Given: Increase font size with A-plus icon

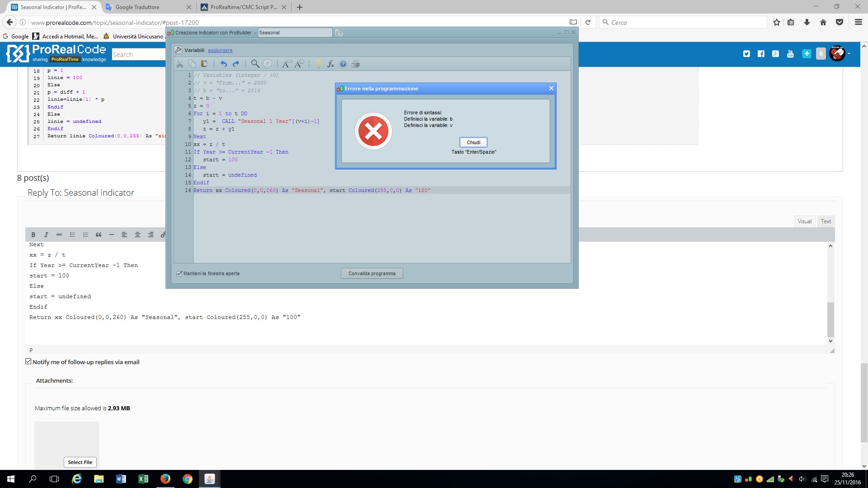Looking at the screenshot, I should pos(299,64).
